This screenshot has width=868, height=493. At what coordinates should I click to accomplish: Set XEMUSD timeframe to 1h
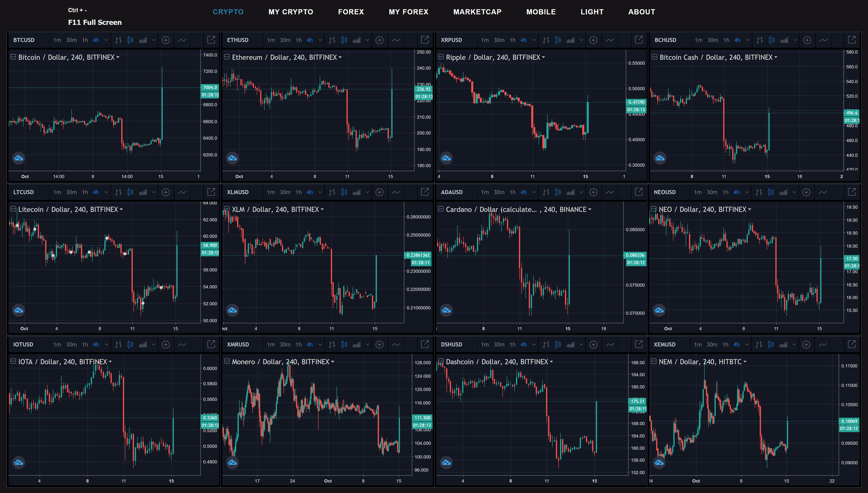click(x=725, y=344)
